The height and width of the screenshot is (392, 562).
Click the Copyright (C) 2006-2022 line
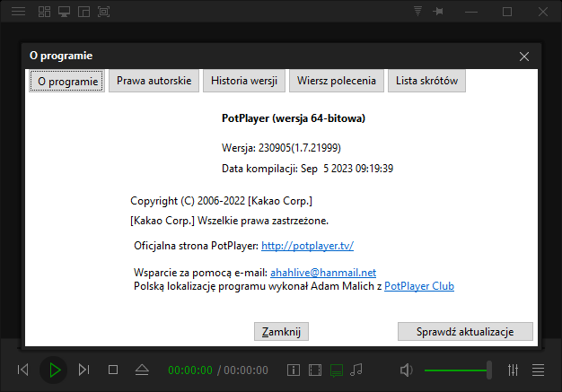click(x=221, y=201)
